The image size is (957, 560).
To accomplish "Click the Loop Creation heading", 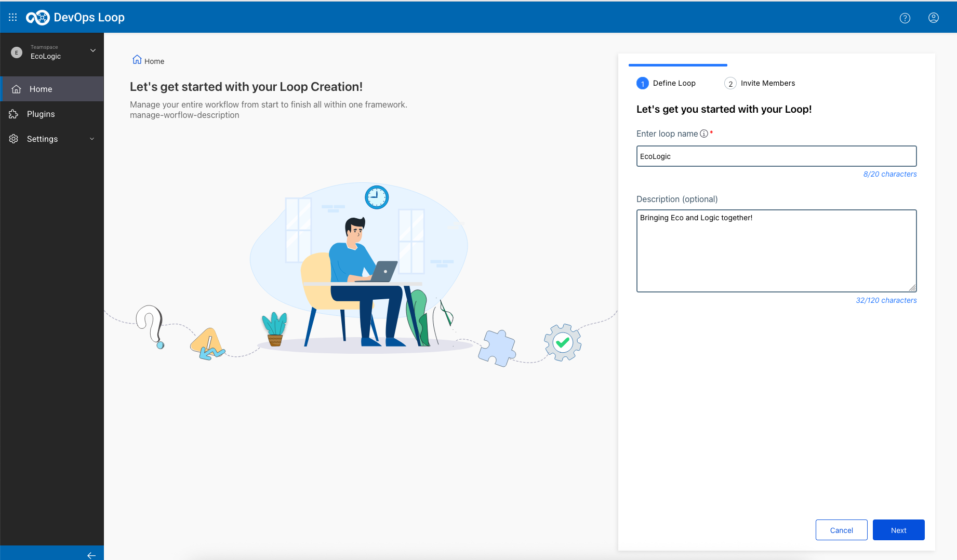I will coord(246,87).
